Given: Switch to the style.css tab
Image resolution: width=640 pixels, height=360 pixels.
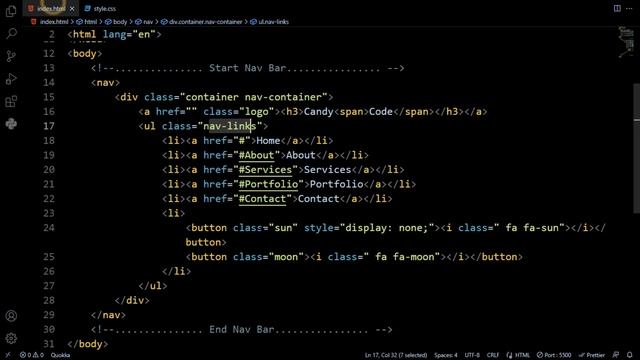Looking at the screenshot, I should pyautogui.click(x=100, y=9).
